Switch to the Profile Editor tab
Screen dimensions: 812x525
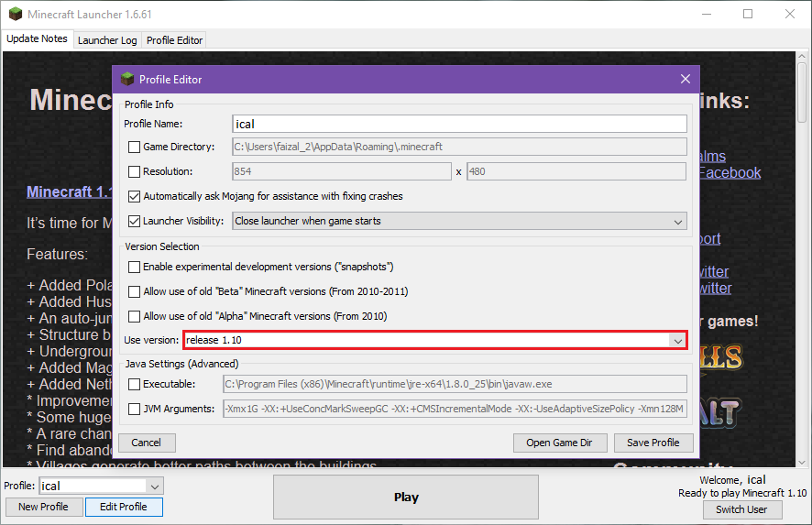click(174, 40)
